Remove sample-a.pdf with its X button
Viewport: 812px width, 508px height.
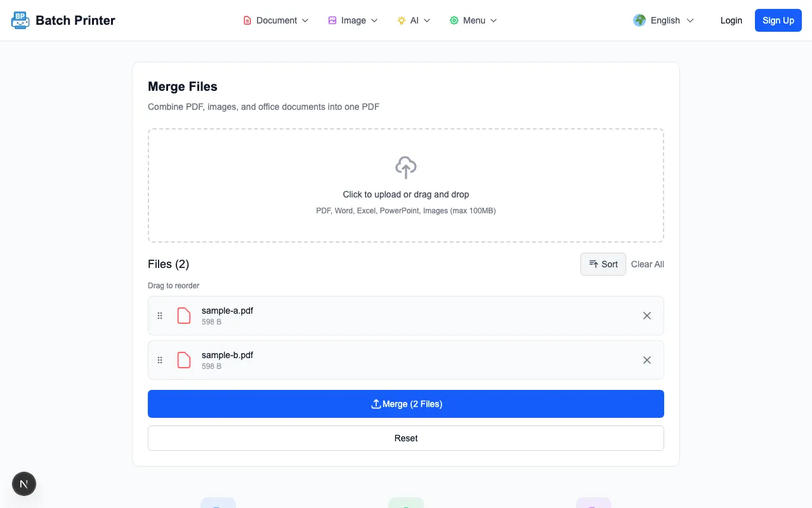(647, 316)
